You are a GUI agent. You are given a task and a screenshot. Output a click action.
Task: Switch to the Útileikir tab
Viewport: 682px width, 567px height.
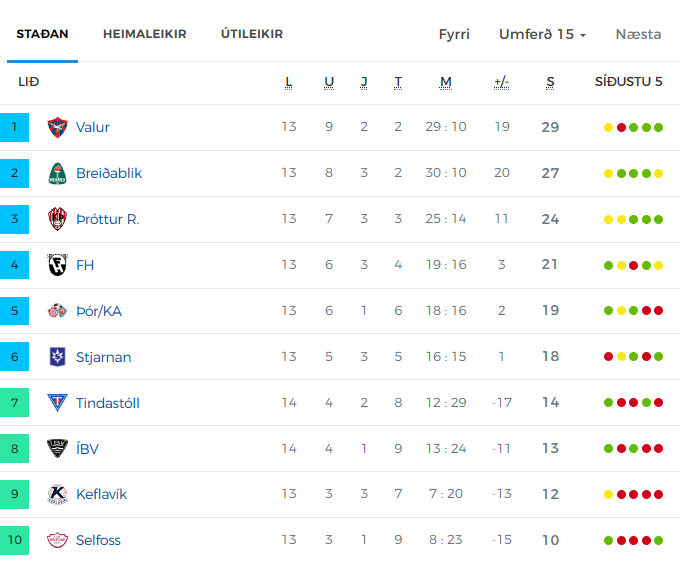click(252, 34)
